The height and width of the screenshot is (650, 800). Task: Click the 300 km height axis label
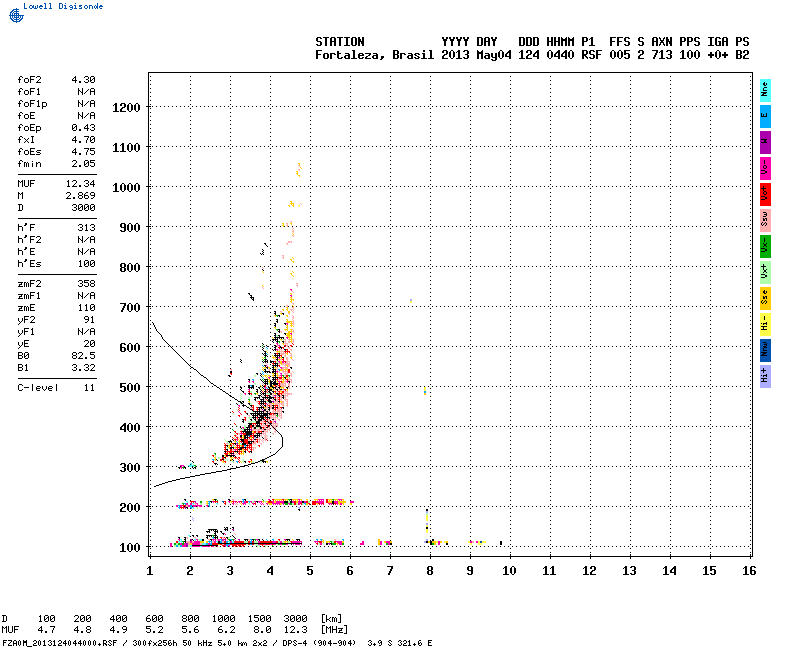point(130,468)
